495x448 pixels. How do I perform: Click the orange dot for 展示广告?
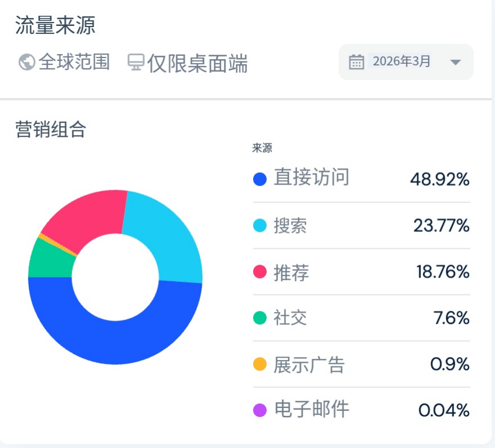[x=260, y=364]
